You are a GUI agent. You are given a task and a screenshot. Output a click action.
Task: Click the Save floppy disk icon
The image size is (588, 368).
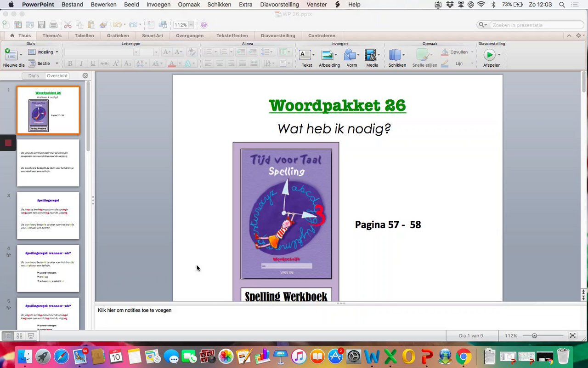42,25
